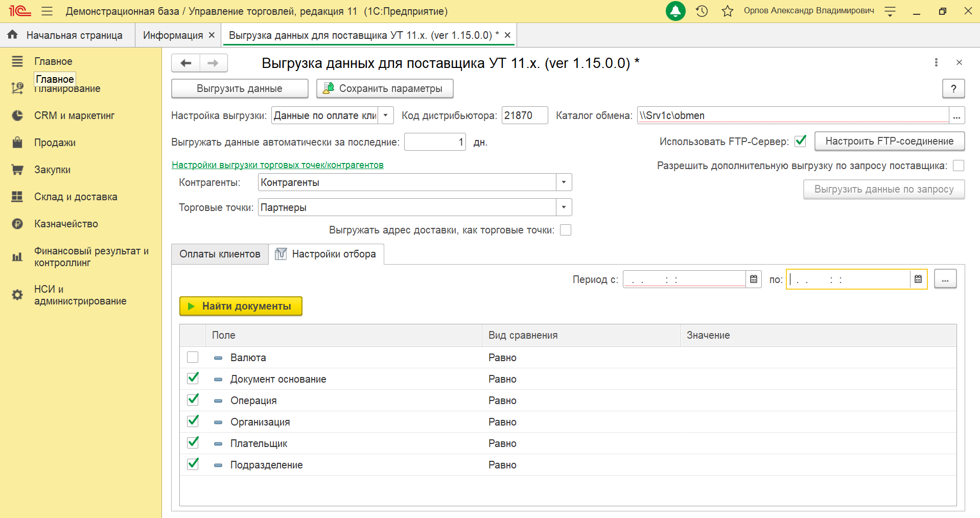Image resolution: width=980 pixels, height=518 pixels.
Task: Click user name Орлов Александр Владимирович
Action: pyautogui.click(x=809, y=11)
